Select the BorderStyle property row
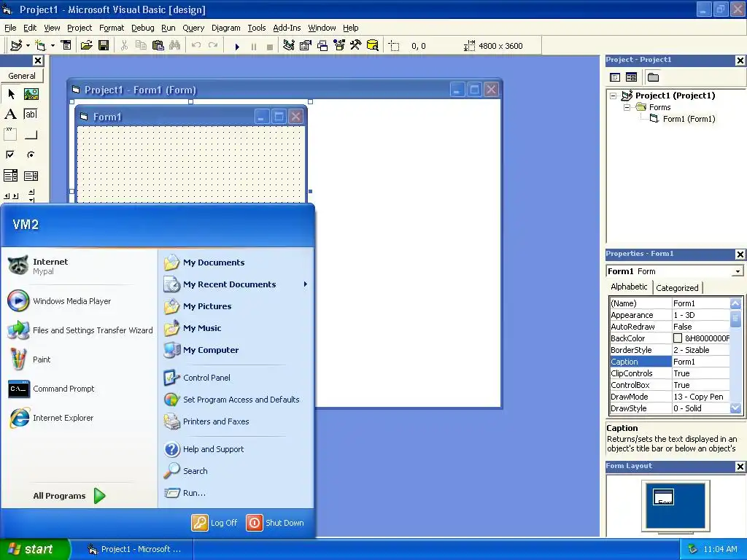Screen dimensions: 747x560 [670, 350]
